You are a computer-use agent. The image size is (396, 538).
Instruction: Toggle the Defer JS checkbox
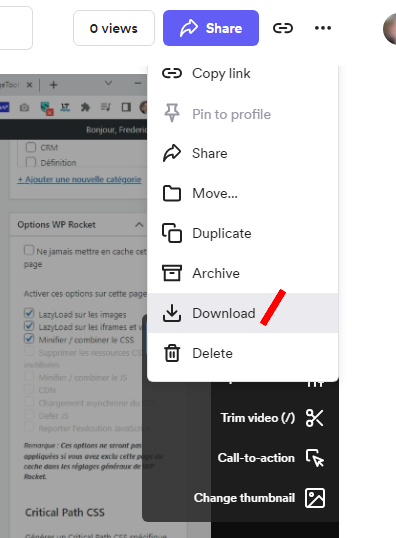pos(29,414)
